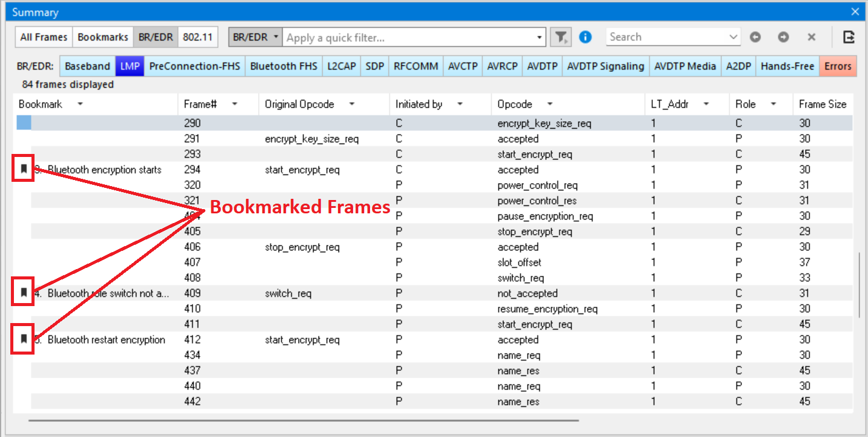Open Opcode column filter arrow

pyautogui.click(x=550, y=104)
